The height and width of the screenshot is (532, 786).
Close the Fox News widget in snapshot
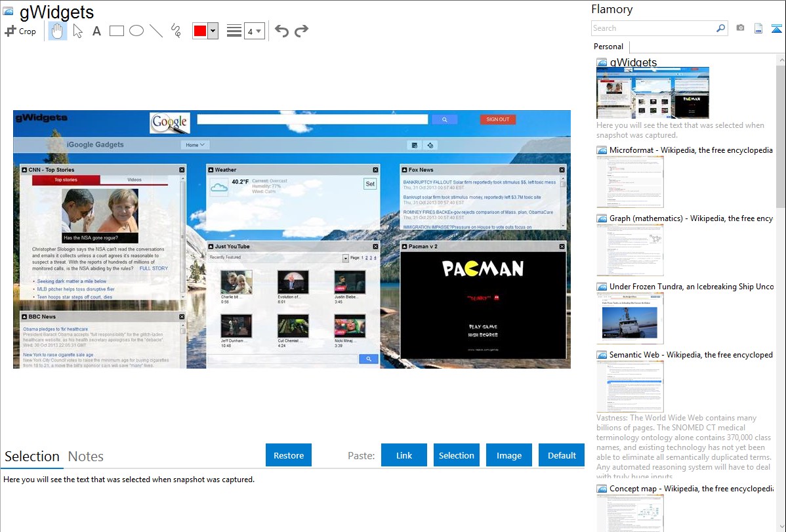pos(562,170)
